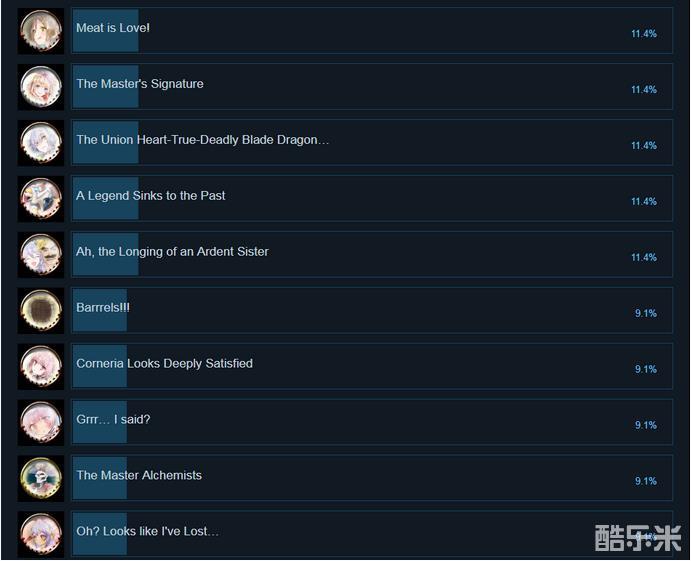Click the Barrrels!!! achievement badge icon
This screenshot has height=561, width=691.
pyautogui.click(x=41, y=311)
